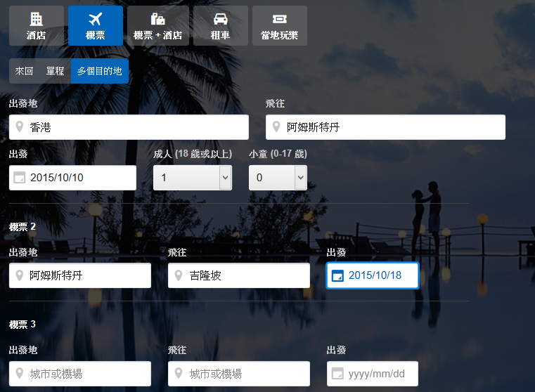This screenshot has width=535, height=392.
Task: Click the flight 3 origin 城市或機場 field
Action: point(80,374)
